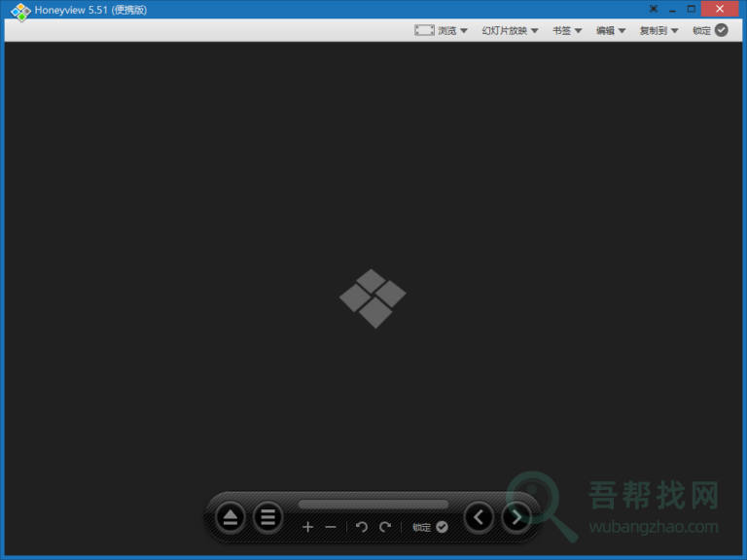Zoom in with the plus icon
The width and height of the screenshot is (747, 560).
tap(307, 527)
